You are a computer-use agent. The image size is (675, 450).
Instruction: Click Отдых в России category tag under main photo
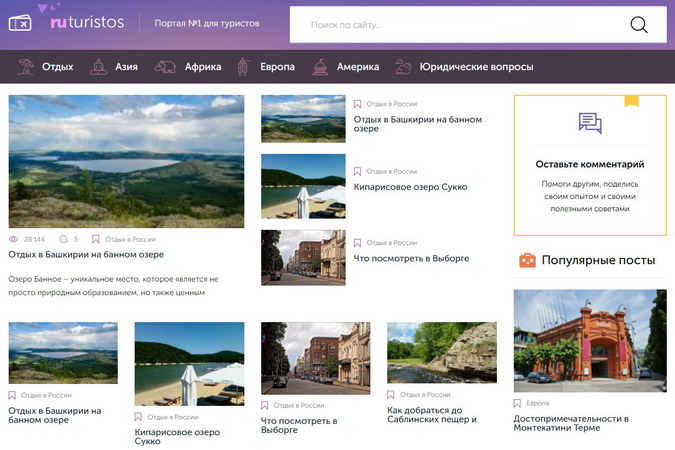click(x=130, y=239)
